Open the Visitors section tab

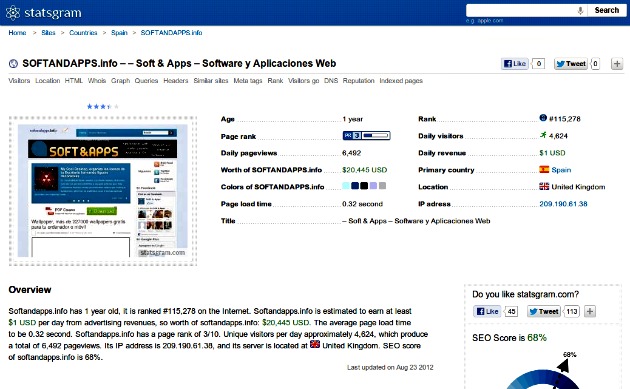pyautogui.click(x=19, y=81)
